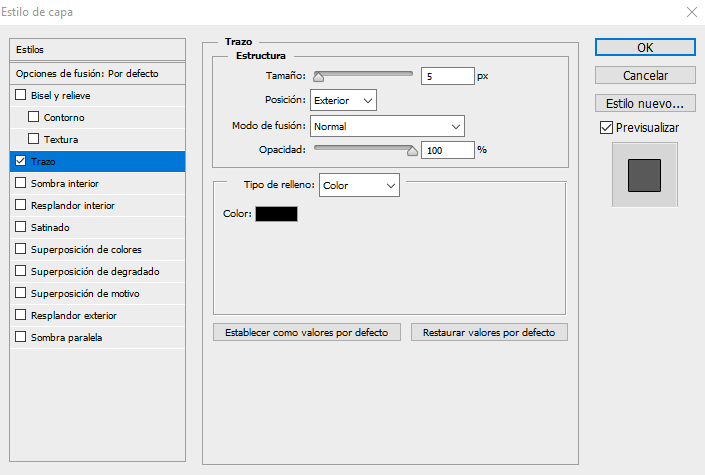The image size is (705, 475).
Task: Enable Superposición de colores checkbox
Action: [x=21, y=249]
